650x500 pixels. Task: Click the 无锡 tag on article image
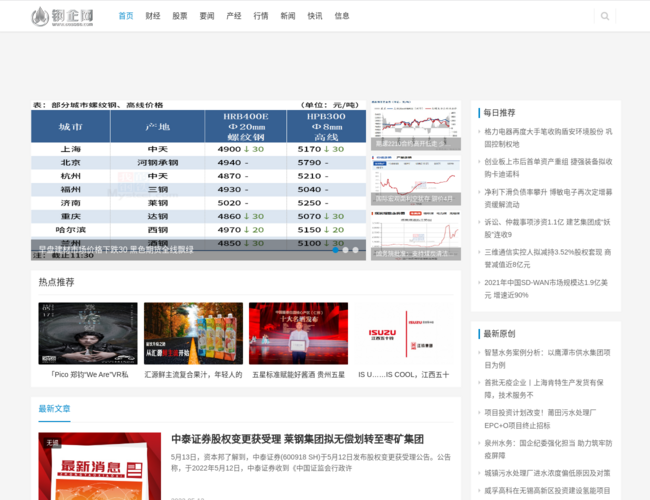(53, 443)
